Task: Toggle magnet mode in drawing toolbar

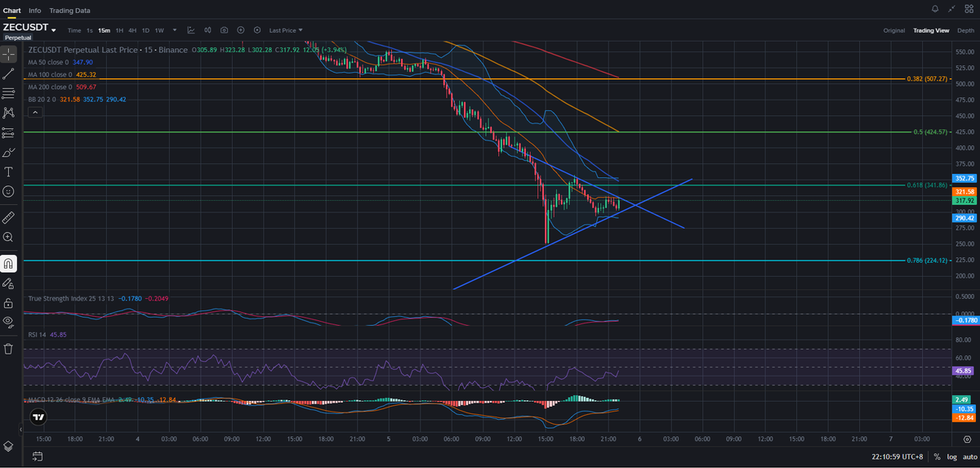Action: (x=8, y=264)
